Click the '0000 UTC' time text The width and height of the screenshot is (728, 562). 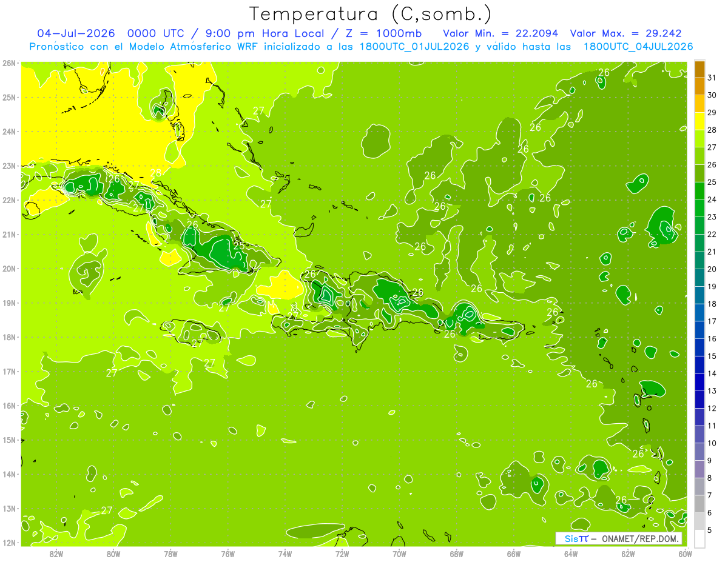[158, 33]
